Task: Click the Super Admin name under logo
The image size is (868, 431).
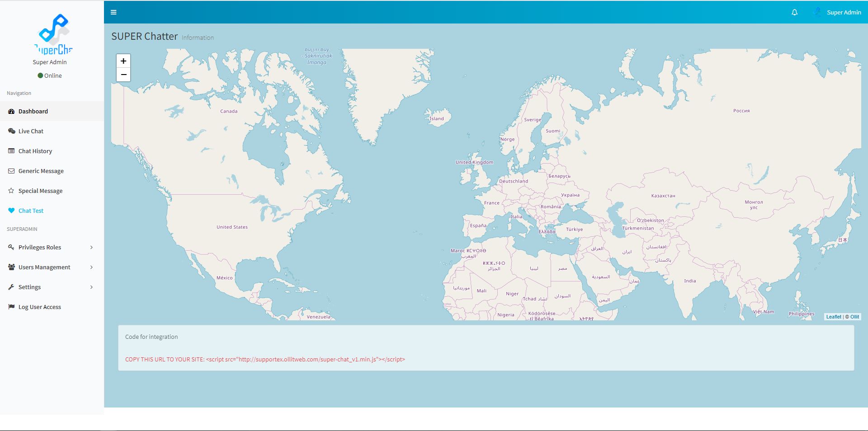Action: 50,62
